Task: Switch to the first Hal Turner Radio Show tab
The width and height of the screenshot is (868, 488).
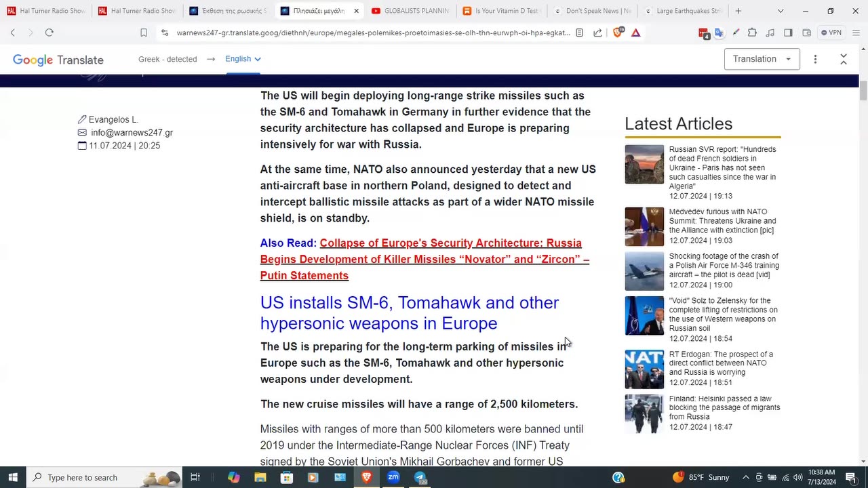Action: coord(47,11)
